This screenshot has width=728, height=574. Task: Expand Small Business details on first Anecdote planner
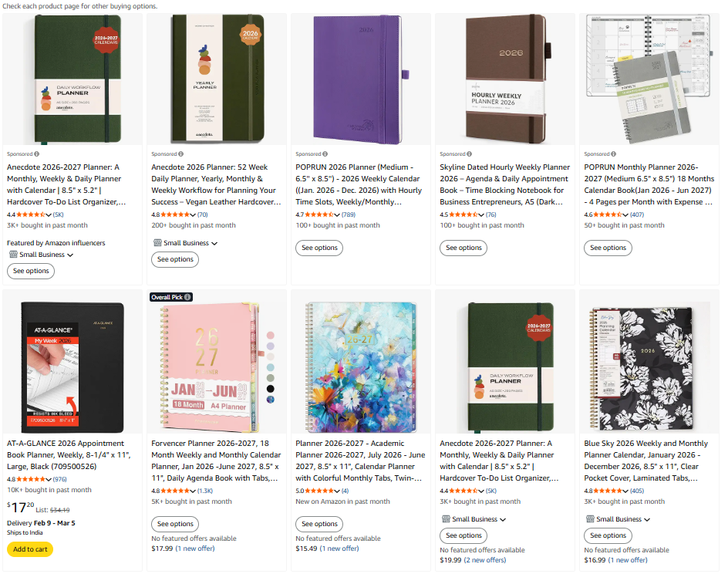(70, 255)
